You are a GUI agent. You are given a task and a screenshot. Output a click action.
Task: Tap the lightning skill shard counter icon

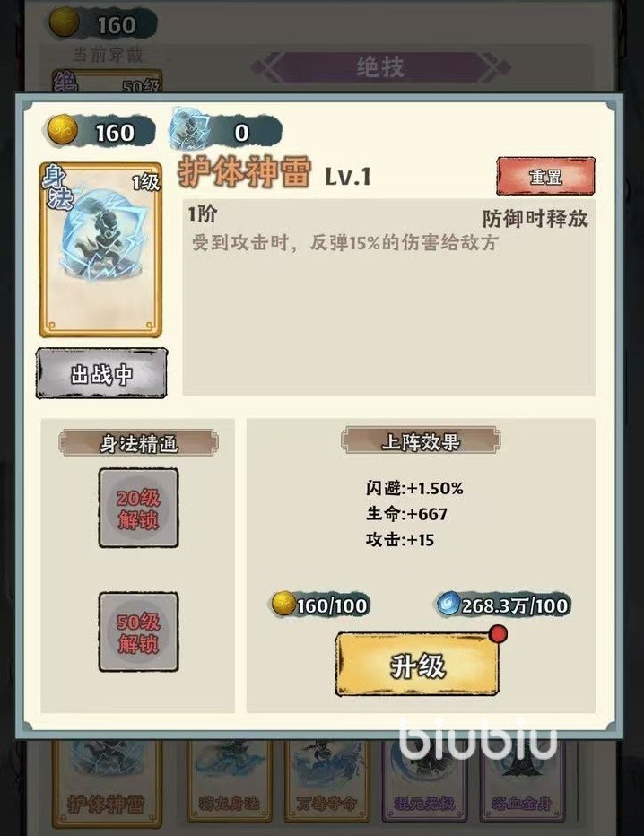pos(186,128)
